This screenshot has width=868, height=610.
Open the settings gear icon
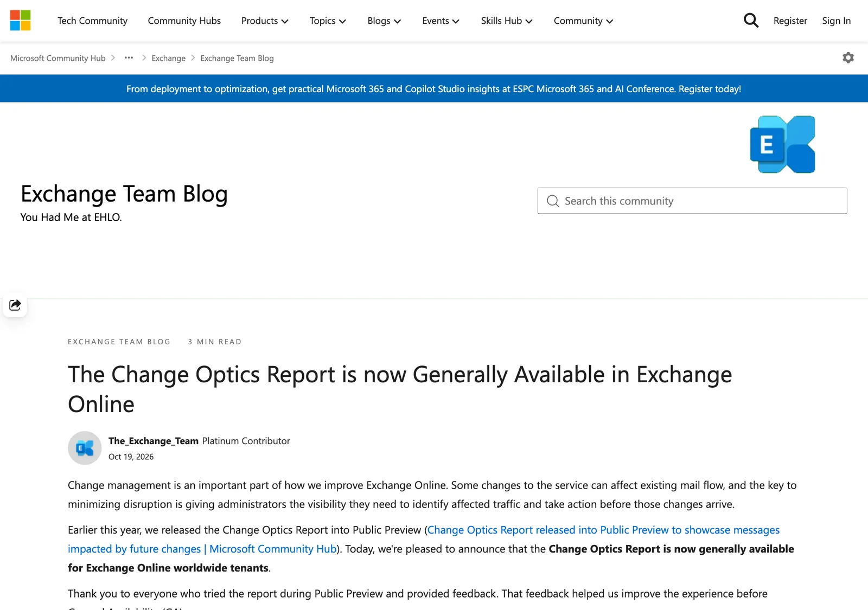tap(848, 57)
